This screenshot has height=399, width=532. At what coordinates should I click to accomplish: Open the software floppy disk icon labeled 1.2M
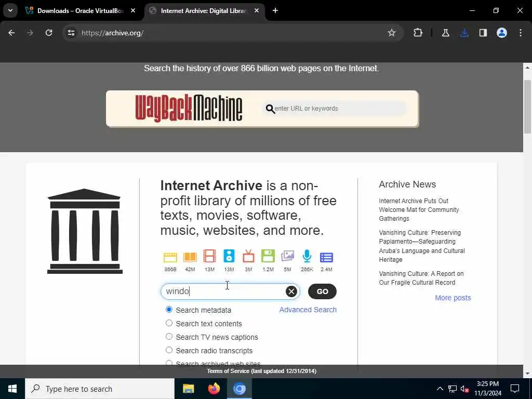(268, 256)
